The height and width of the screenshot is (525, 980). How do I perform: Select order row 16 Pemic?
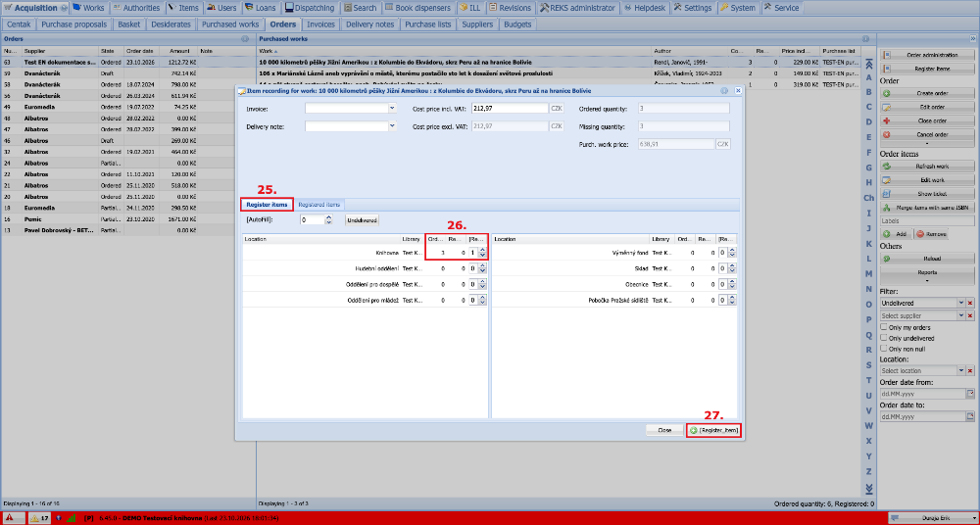click(x=127, y=219)
